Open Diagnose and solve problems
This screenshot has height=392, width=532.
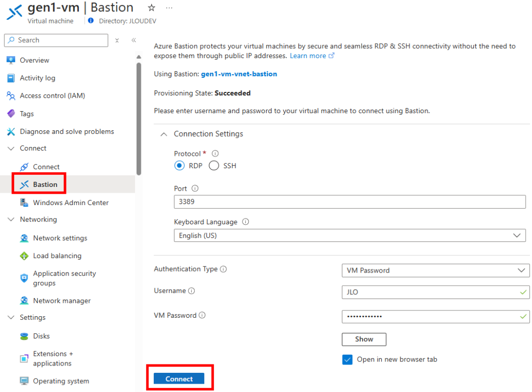coord(68,131)
